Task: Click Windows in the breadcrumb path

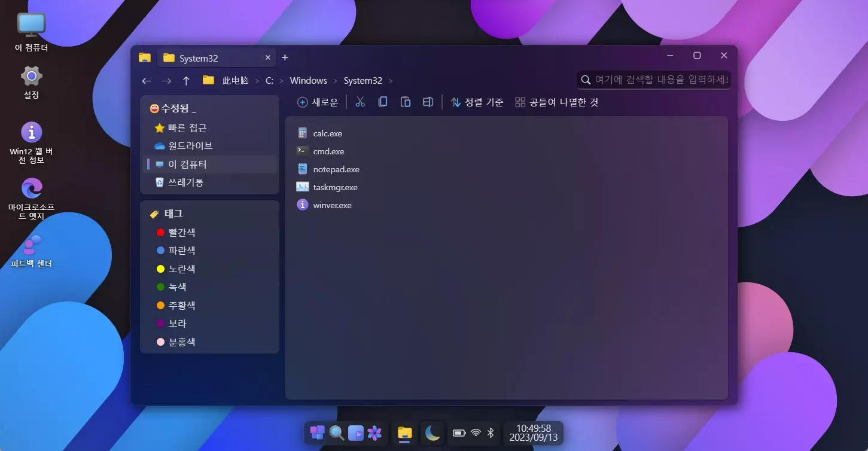Action: point(309,80)
